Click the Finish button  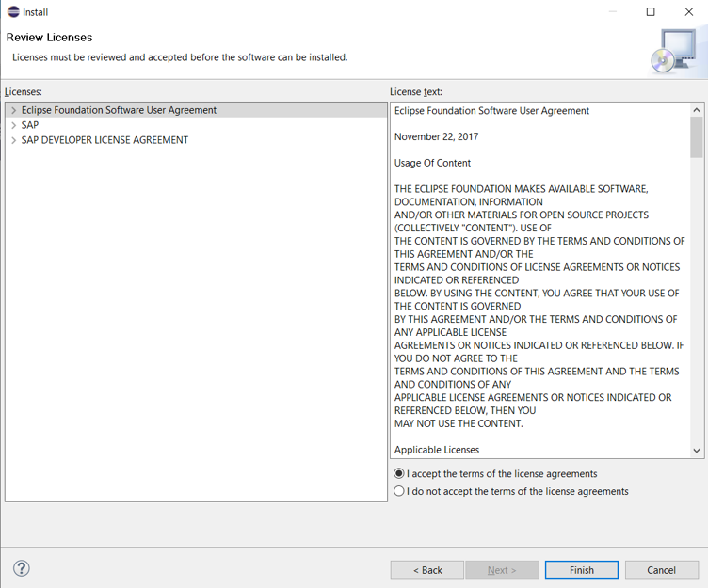(x=582, y=570)
